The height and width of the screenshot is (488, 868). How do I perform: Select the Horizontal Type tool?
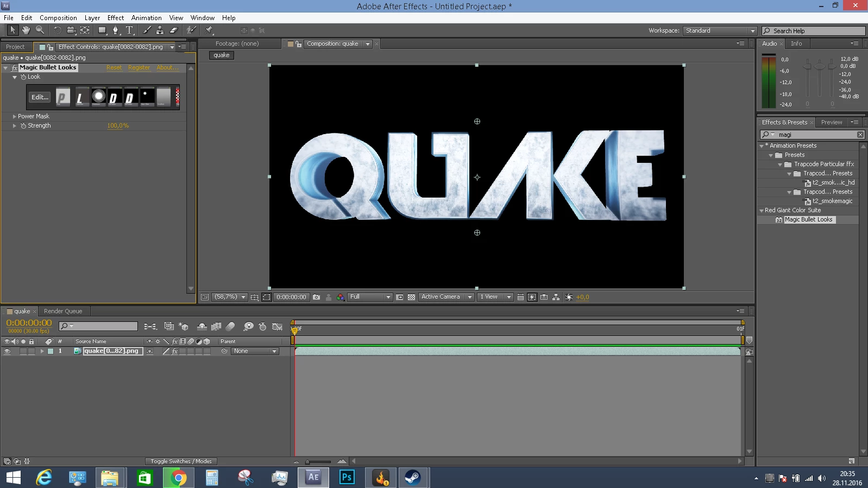(x=129, y=30)
